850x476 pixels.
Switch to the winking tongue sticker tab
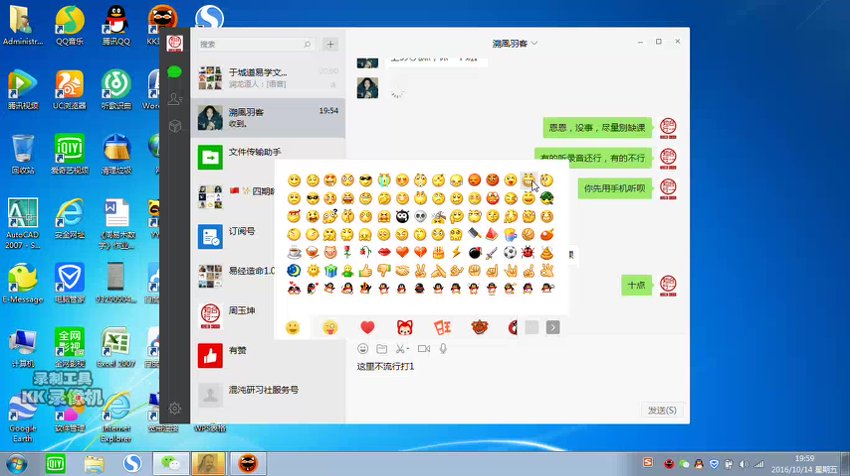pos(330,327)
